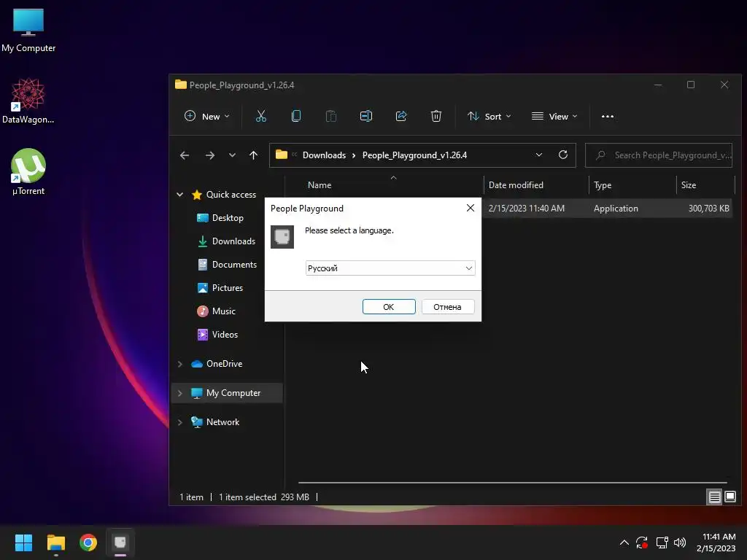Image resolution: width=747 pixels, height=560 pixels.
Task: Expand the address bar history dropdown
Action: tap(539, 155)
